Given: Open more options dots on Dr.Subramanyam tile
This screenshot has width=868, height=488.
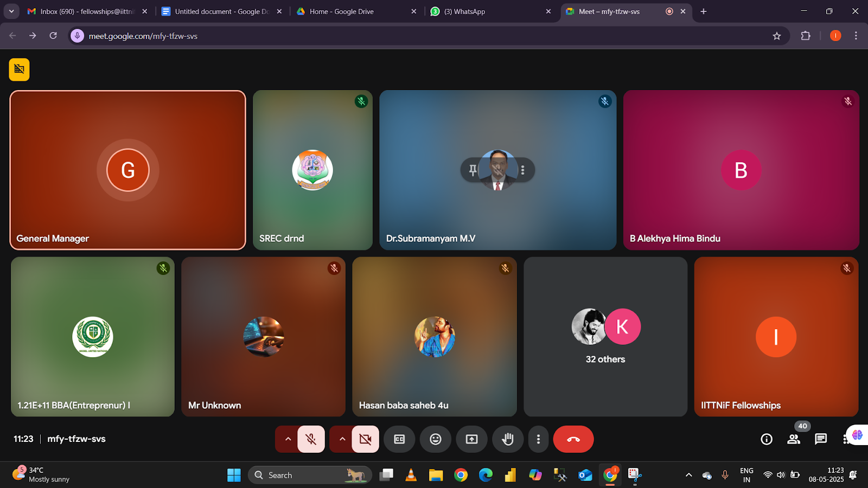Looking at the screenshot, I should (x=522, y=170).
